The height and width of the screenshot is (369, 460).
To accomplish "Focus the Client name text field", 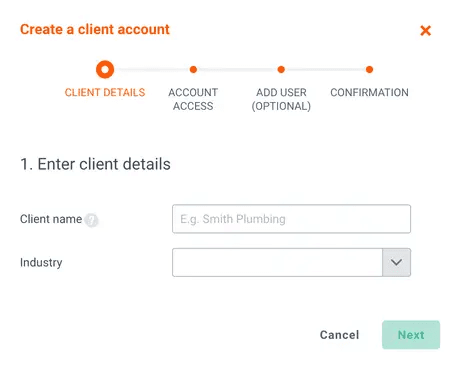I will tap(291, 219).
